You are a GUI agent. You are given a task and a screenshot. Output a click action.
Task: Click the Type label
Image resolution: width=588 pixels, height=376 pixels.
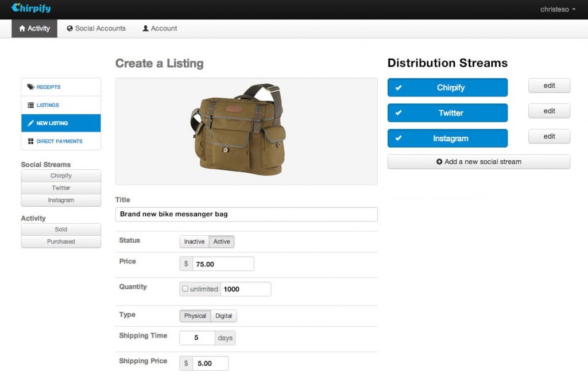pyautogui.click(x=127, y=315)
